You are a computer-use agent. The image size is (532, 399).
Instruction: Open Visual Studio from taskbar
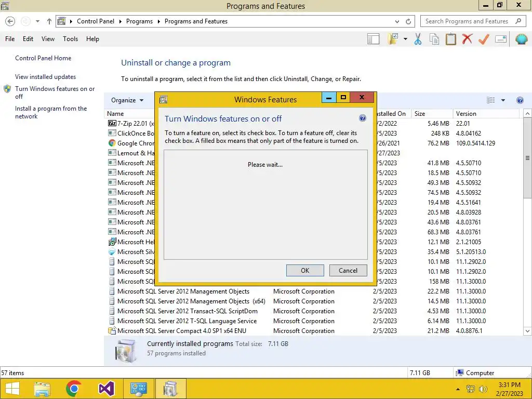point(106,389)
